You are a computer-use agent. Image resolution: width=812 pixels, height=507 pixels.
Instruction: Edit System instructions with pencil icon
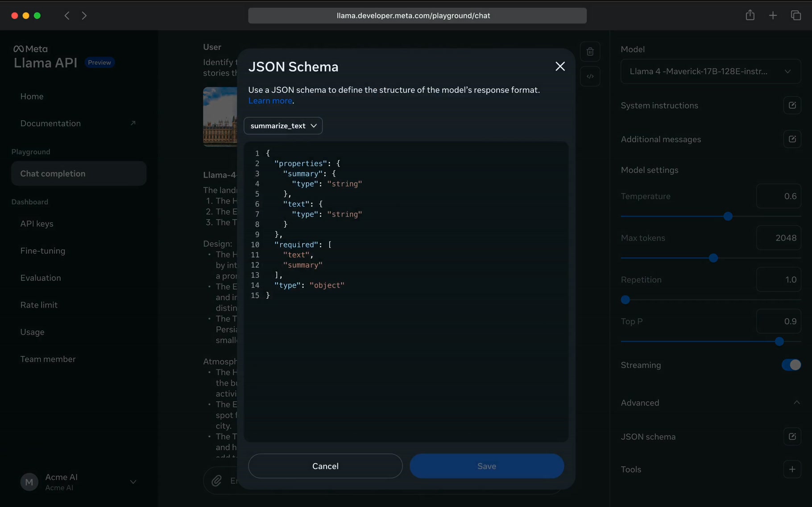pos(792,105)
